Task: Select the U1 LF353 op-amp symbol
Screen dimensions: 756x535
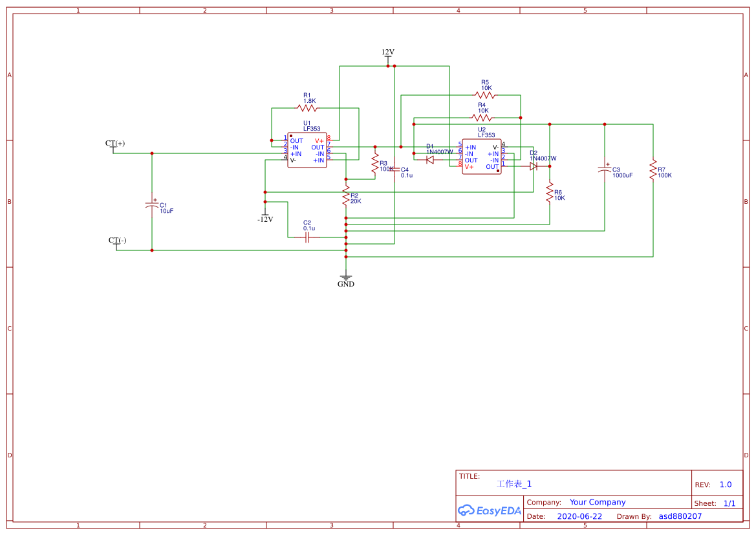Action: (307, 151)
